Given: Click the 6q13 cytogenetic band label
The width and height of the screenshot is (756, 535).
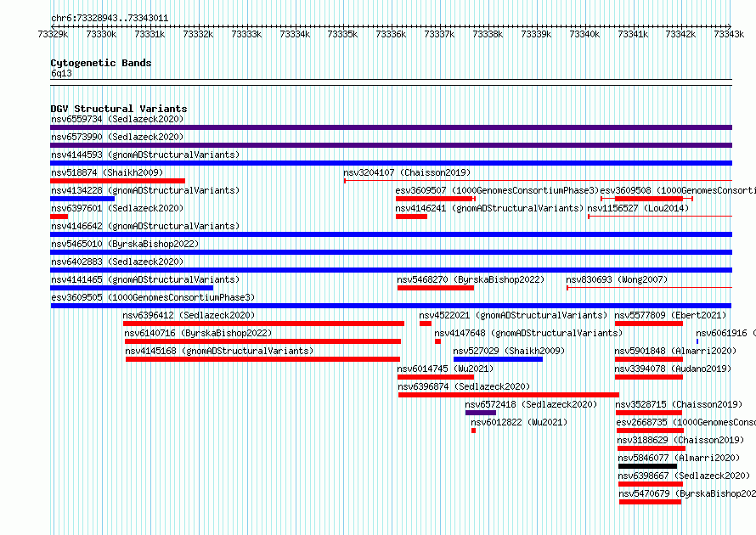Looking at the screenshot, I should [61, 73].
